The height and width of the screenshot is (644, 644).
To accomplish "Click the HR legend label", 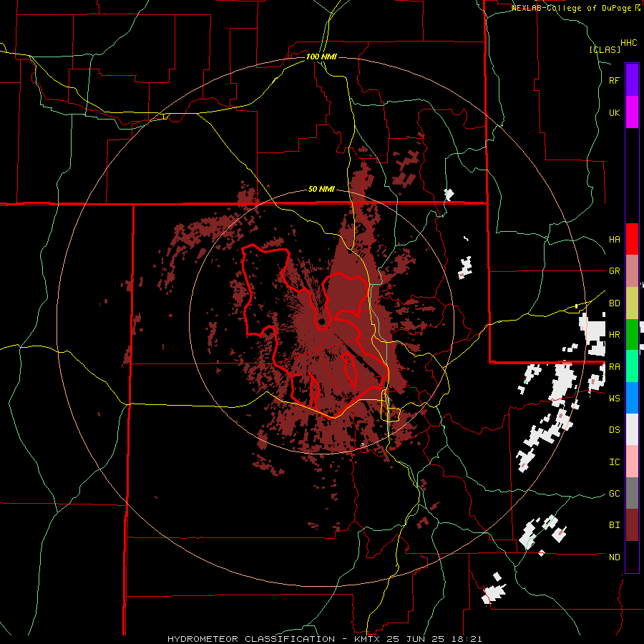I will click(614, 335).
